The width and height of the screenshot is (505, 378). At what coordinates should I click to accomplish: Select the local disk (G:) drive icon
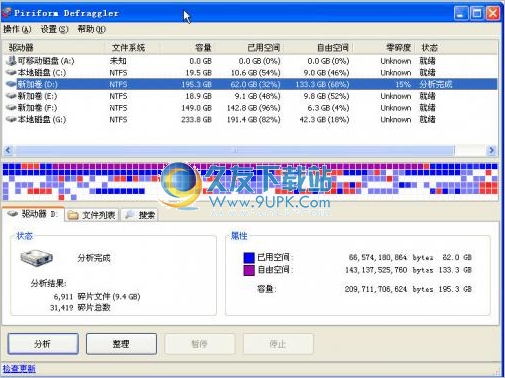pyautogui.click(x=11, y=119)
